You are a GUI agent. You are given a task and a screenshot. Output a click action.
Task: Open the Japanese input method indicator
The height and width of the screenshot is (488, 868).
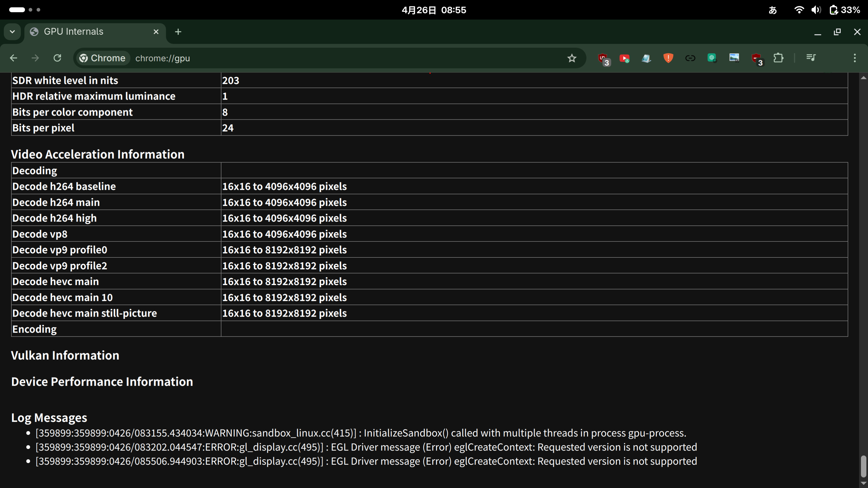(x=773, y=10)
